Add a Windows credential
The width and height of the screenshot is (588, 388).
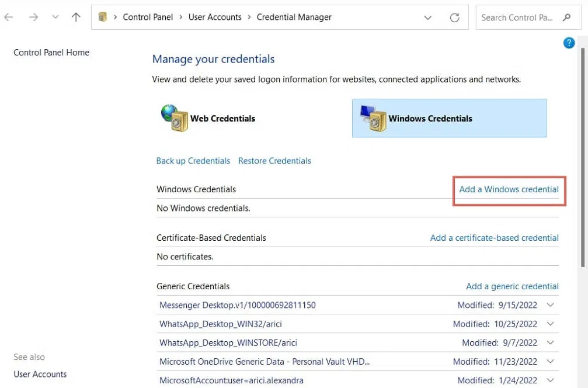point(509,189)
